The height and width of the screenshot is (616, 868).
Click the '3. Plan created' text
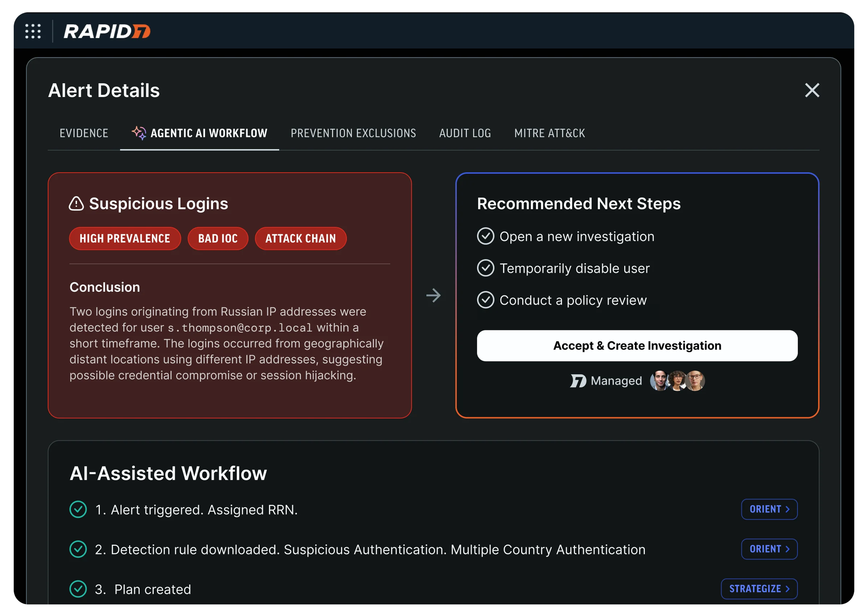tap(143, 590)
